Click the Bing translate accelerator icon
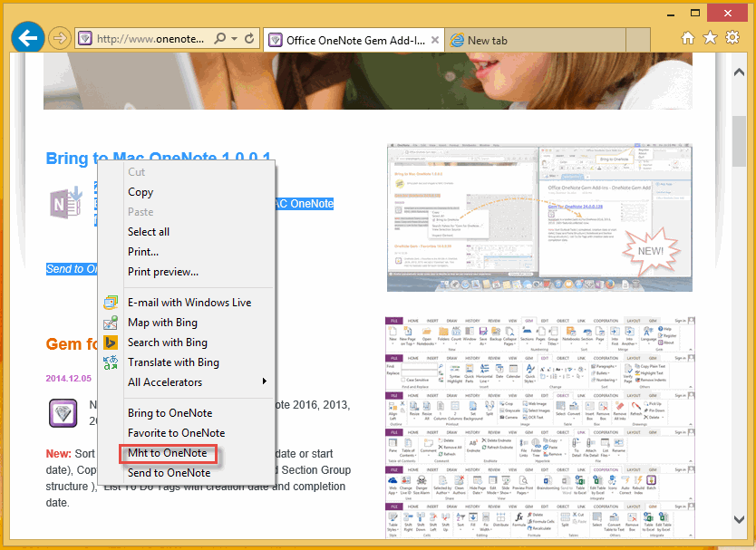Image resolution: width=756 pixels, height=550 pixels. tap(111, 362)
